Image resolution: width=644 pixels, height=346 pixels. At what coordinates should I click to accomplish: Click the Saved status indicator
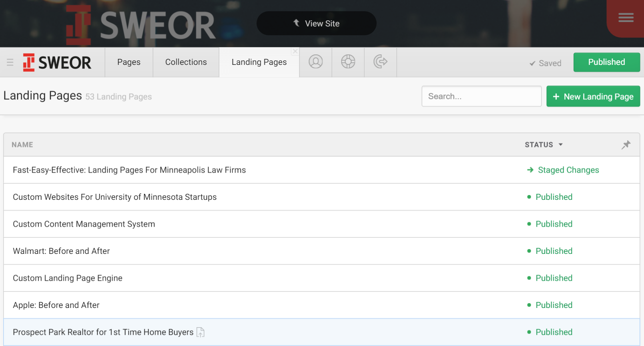coord(545,63)
